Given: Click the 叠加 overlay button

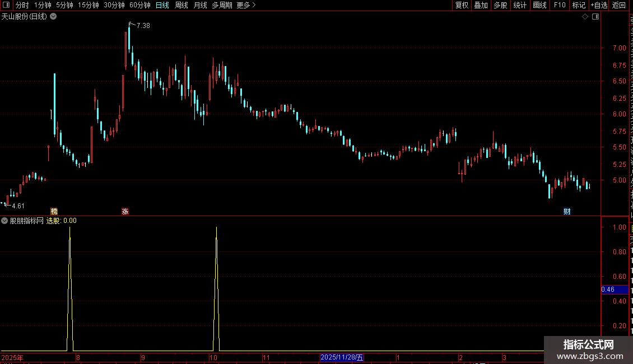Looking at the screenshot, I should coord(481,5).
